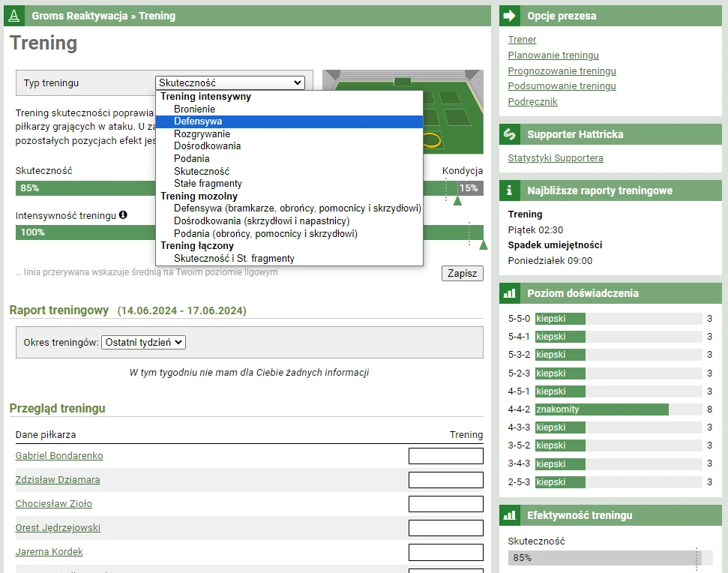This screenshot has width=728, height=573.
Task: Open the Typ treningu dropdown
Action: (x=230, y=83)
